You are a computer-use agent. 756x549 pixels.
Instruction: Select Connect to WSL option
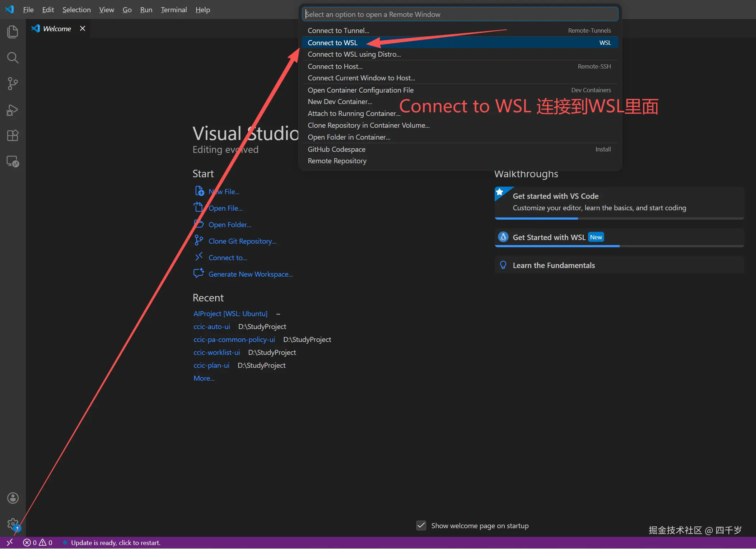pyautogui.click(x=332, y=43)
